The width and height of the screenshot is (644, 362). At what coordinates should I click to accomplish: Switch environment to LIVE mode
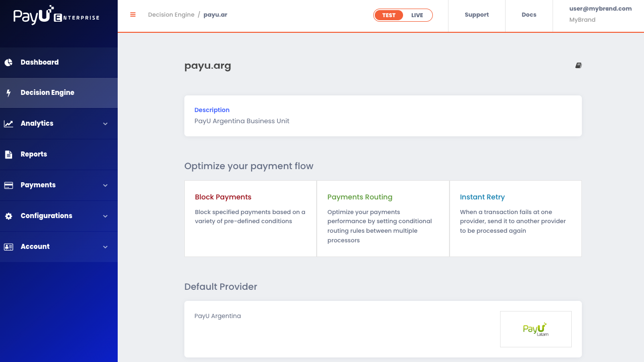pyautogui.click(x=417, y=15)
